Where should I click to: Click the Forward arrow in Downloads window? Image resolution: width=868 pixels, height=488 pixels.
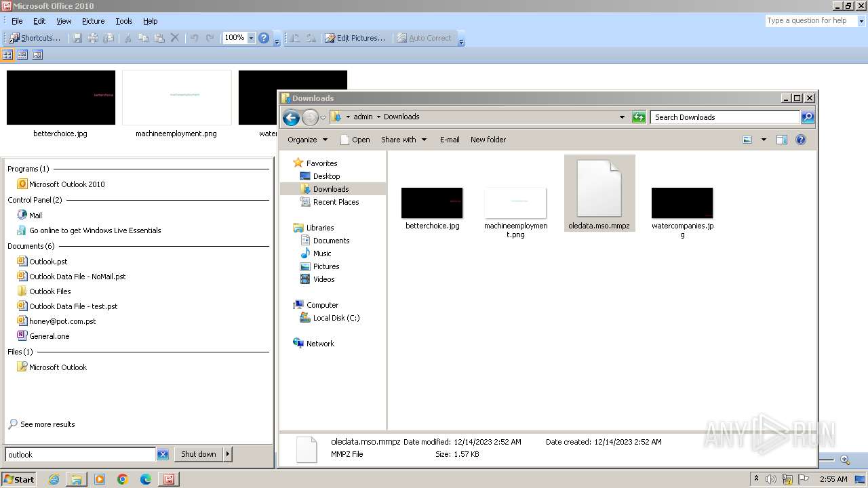310,117
